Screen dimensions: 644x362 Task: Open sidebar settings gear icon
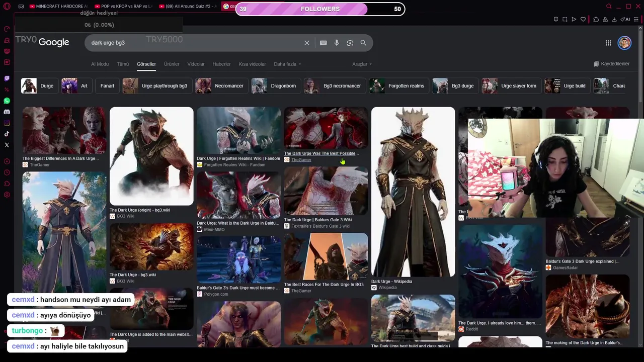(x=7, y=195)
